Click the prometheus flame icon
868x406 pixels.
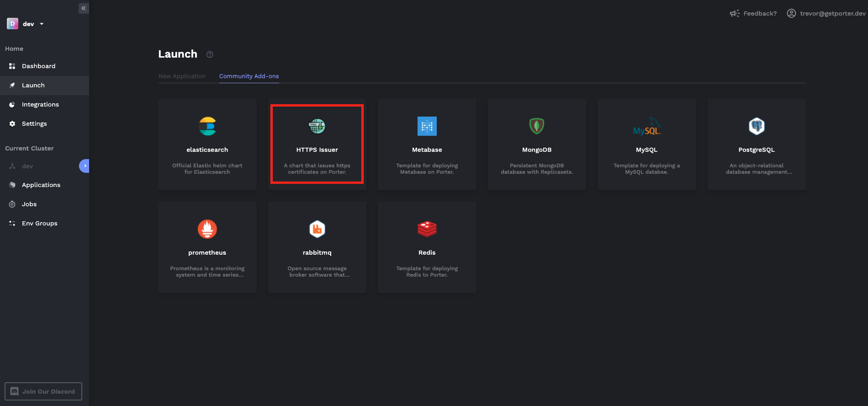click(207, 229)
